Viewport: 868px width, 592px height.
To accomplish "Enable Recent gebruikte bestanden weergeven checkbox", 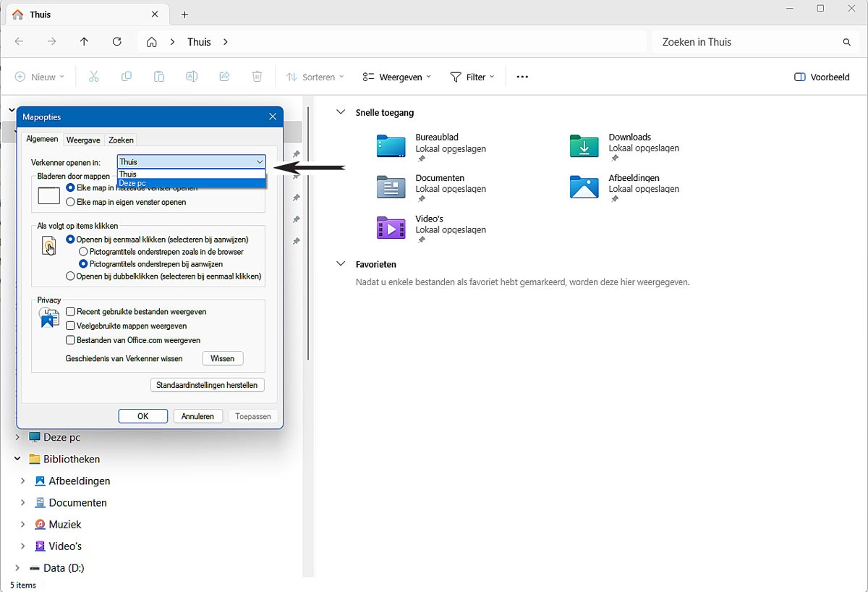I will tap(71, 311).
